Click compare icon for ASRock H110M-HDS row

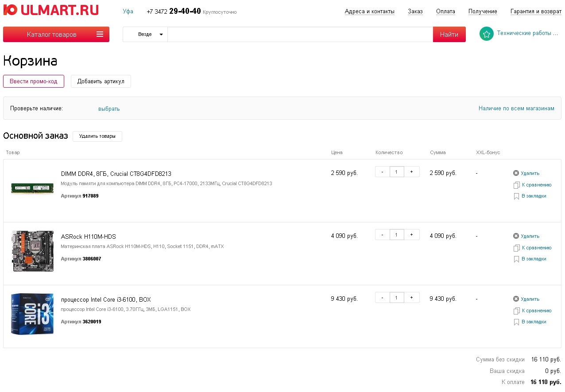tap(516, 248)
